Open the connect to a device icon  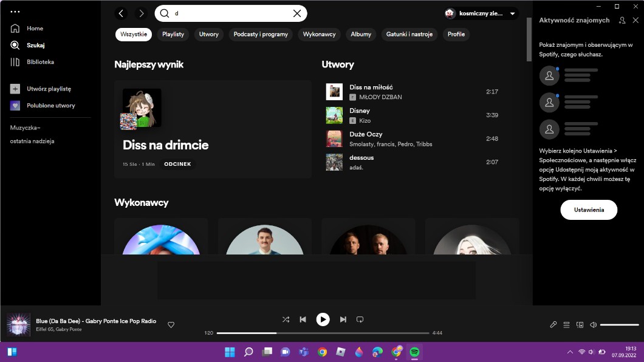[x=580, y=325]
